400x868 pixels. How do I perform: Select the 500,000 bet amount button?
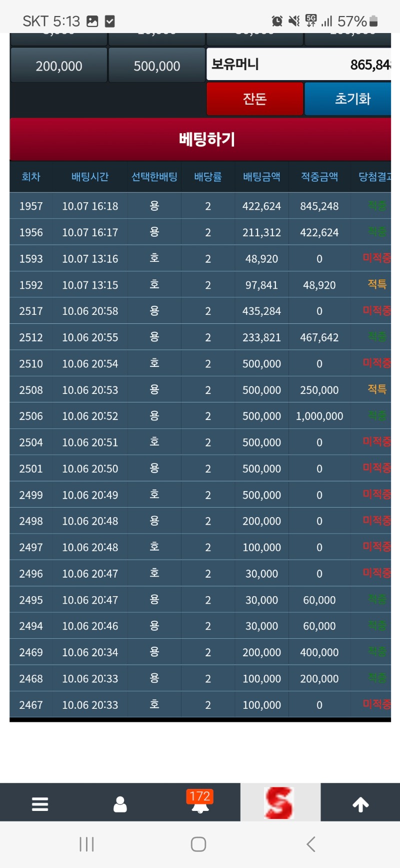(157, 66)
